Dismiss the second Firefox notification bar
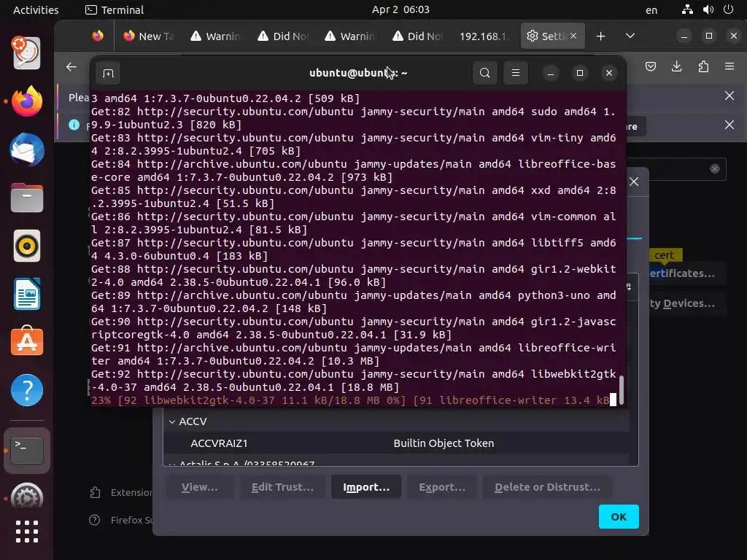 coord(729,125)
